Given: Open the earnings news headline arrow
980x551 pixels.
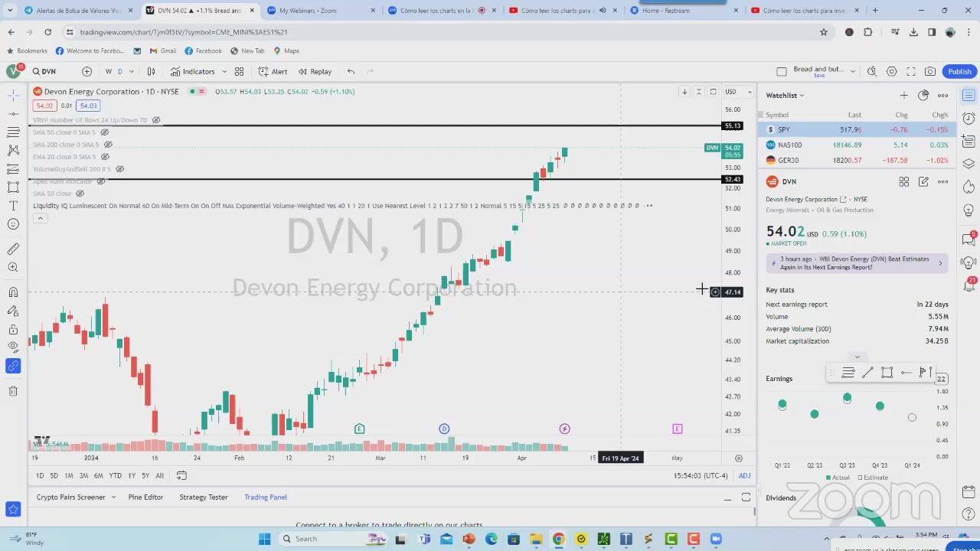Looking at the screenshot, I should [940, 263].
